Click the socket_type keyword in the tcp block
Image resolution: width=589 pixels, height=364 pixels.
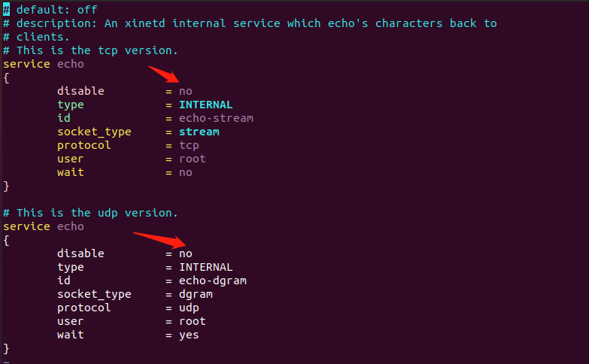(94, 132)
